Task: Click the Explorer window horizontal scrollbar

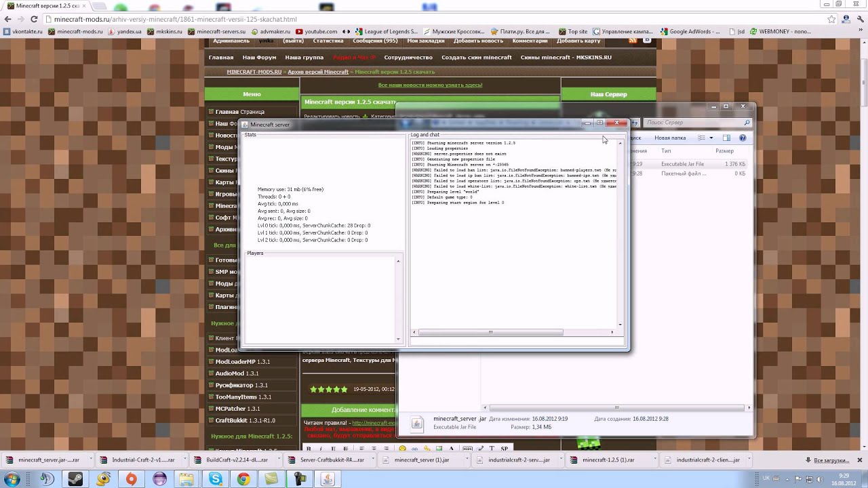Action: 616,407
